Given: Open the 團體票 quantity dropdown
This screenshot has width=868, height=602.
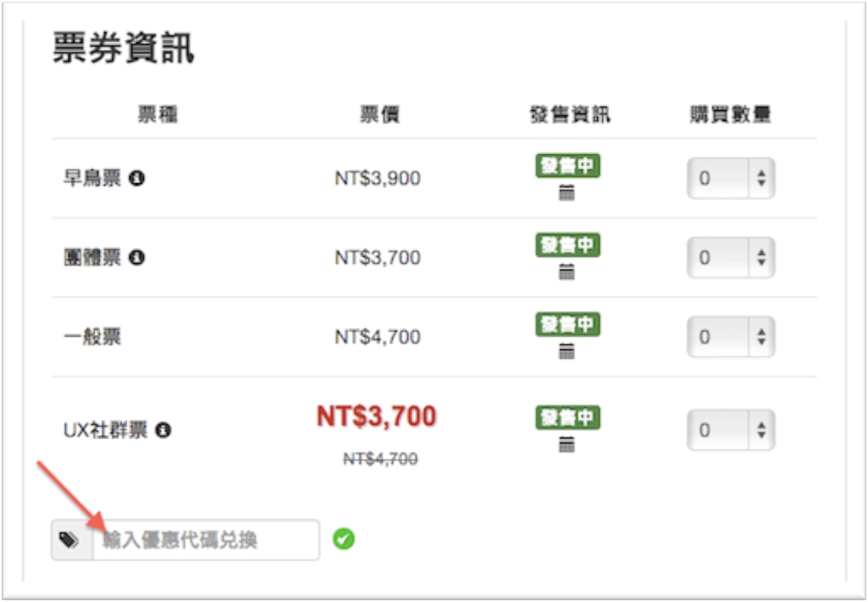Looking at the screenshot, I should tap(730, 258).
